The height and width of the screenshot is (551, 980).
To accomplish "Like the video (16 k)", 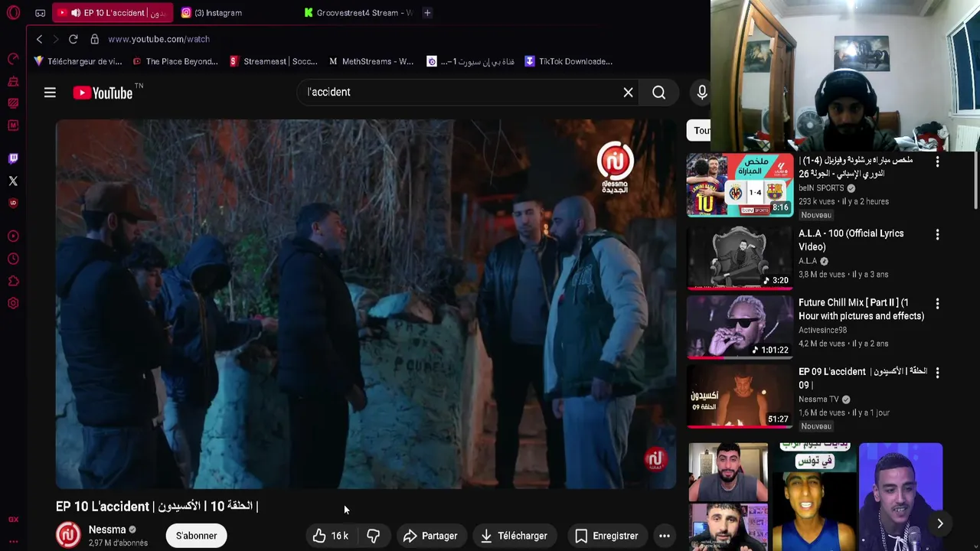I will [331, 536].
